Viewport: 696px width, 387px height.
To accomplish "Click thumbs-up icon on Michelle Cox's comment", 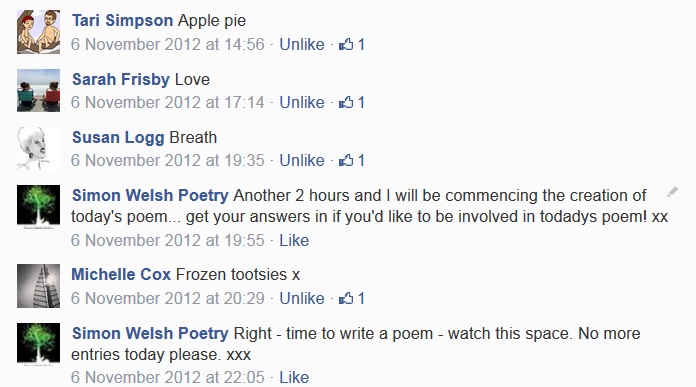I will coord(346,298).
